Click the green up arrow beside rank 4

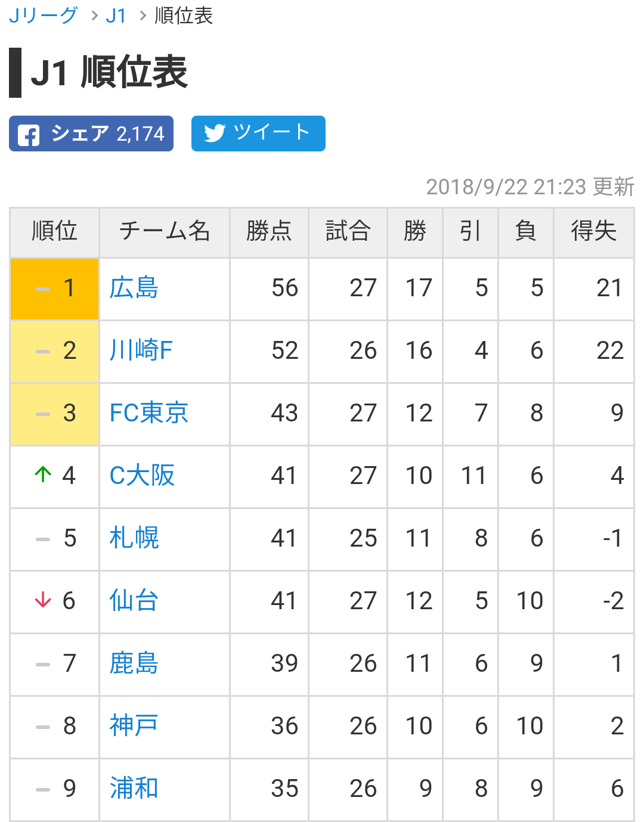point(43,475)
